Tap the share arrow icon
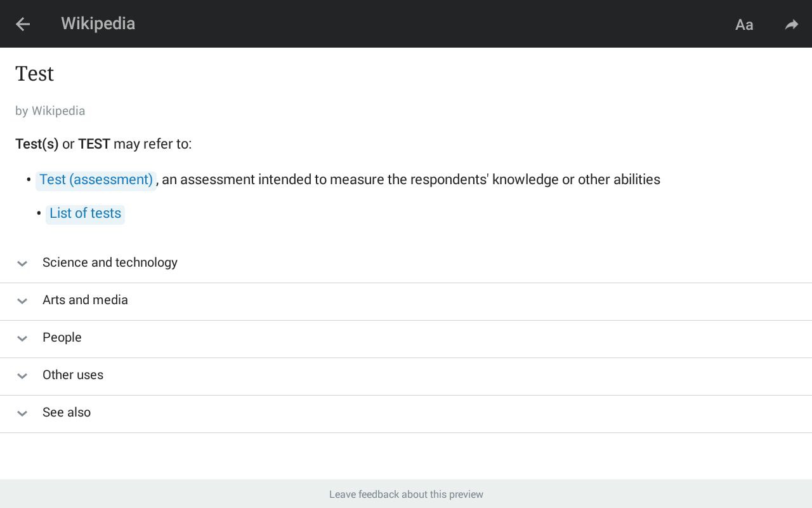Viewport: 812px width, 508px height. coord(791,25)
